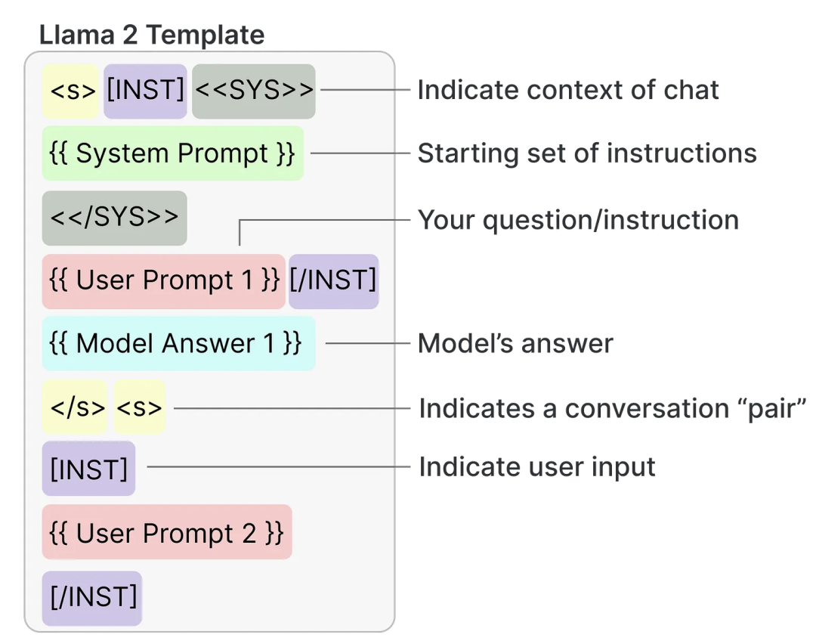Click the 'Your question/instruction' annotation text
816x644 pixels.
tap(578, 220)
